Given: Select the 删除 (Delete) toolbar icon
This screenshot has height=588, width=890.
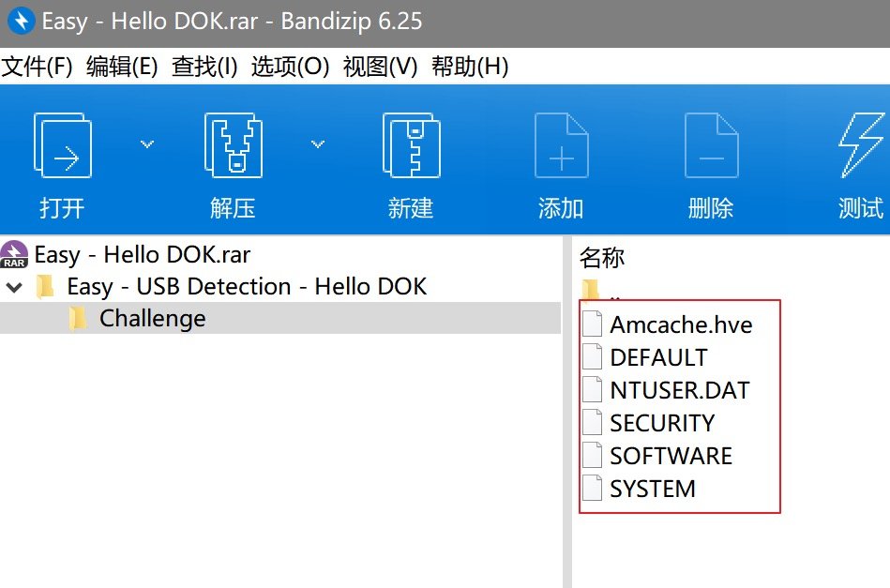Looking at the screenshot, I should [711, 145].
